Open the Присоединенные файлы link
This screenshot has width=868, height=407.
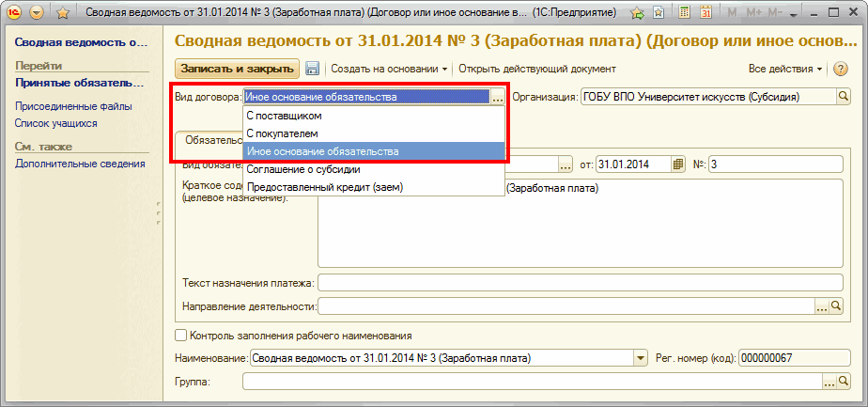point(73,107)
